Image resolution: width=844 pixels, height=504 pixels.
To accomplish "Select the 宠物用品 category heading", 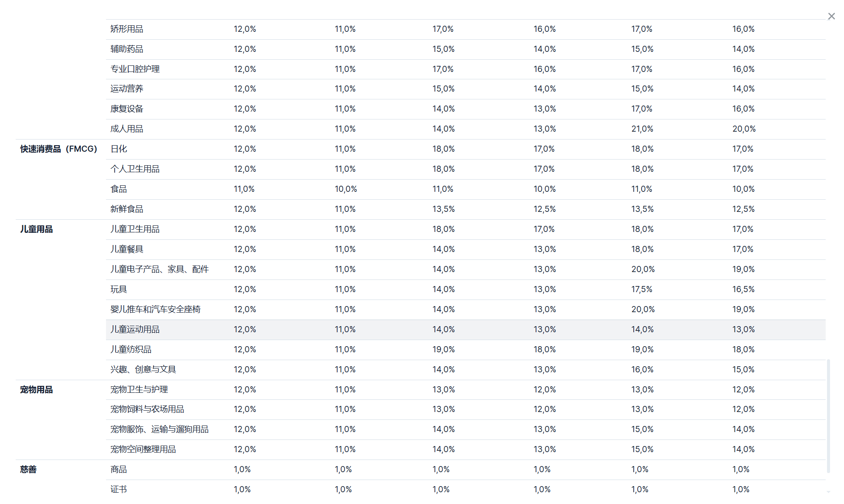I will [x=36, y=390].
